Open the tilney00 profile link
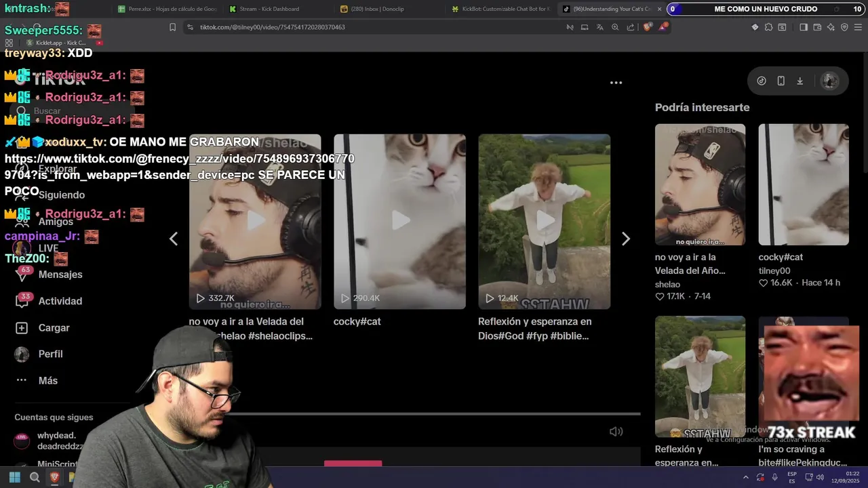The height and width of the screenshot is (488, 868). tap(774, 270)
